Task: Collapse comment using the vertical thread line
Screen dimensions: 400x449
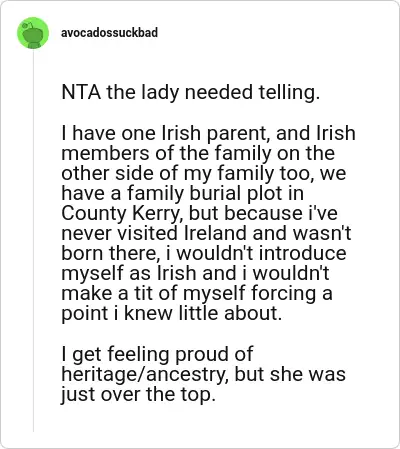Action: (33, 240)
